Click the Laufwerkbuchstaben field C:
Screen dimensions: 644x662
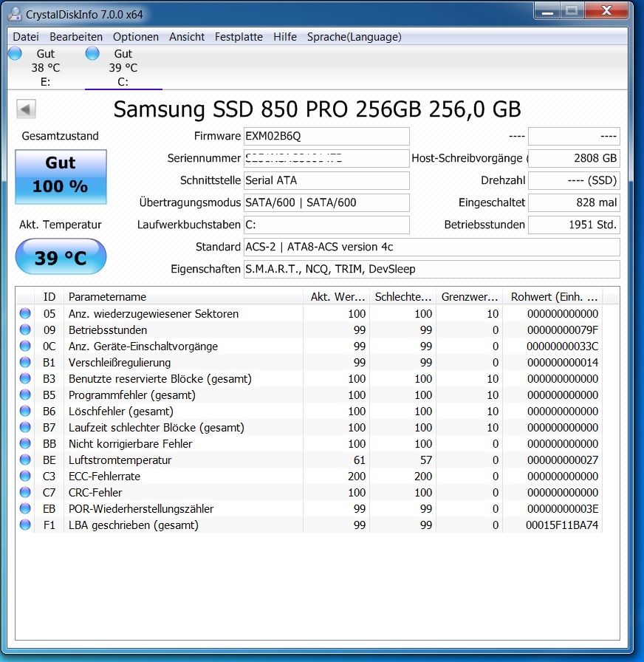pyautogui.click(x=326, y=225)
